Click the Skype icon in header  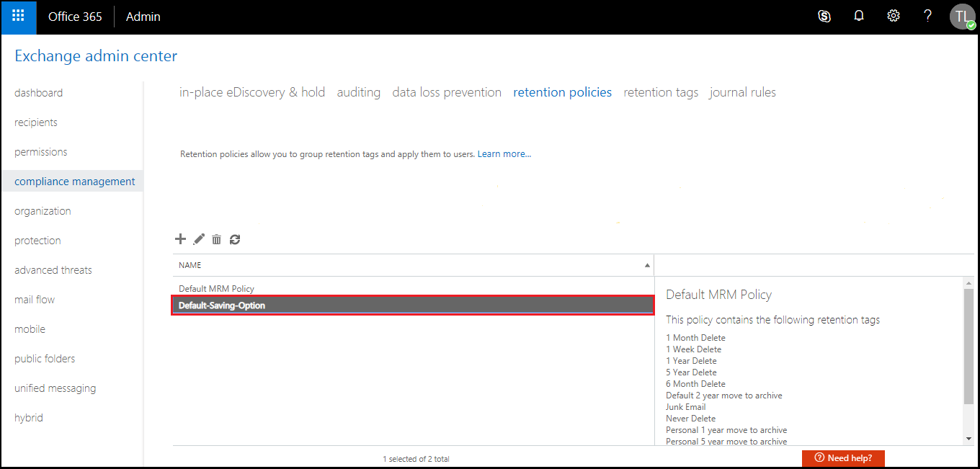pos(824,17)
